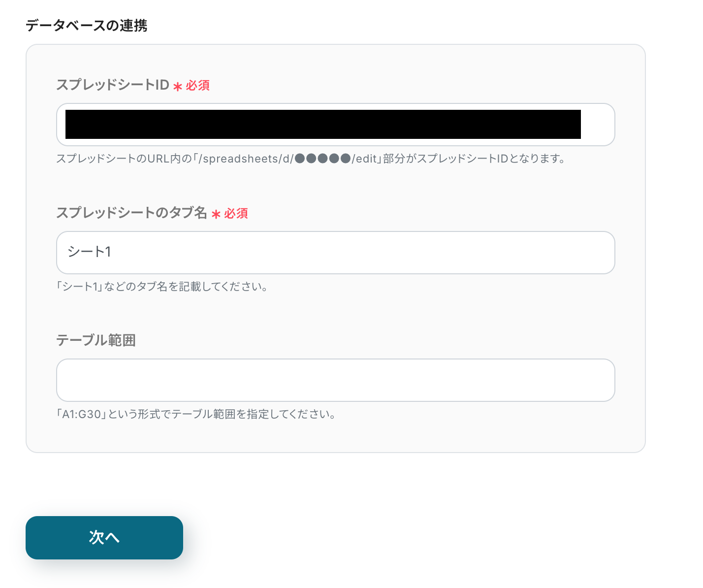Click the tab name hint text below field
703x588 pixels.
(162, 287)
